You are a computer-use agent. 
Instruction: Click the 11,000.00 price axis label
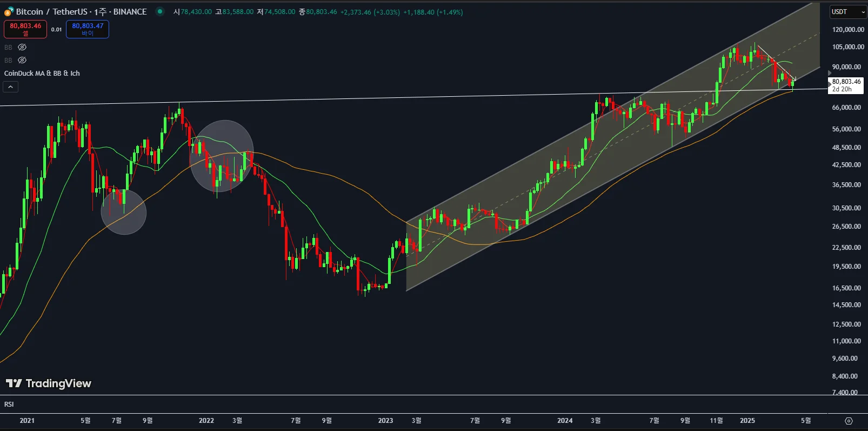coord(847,341)
